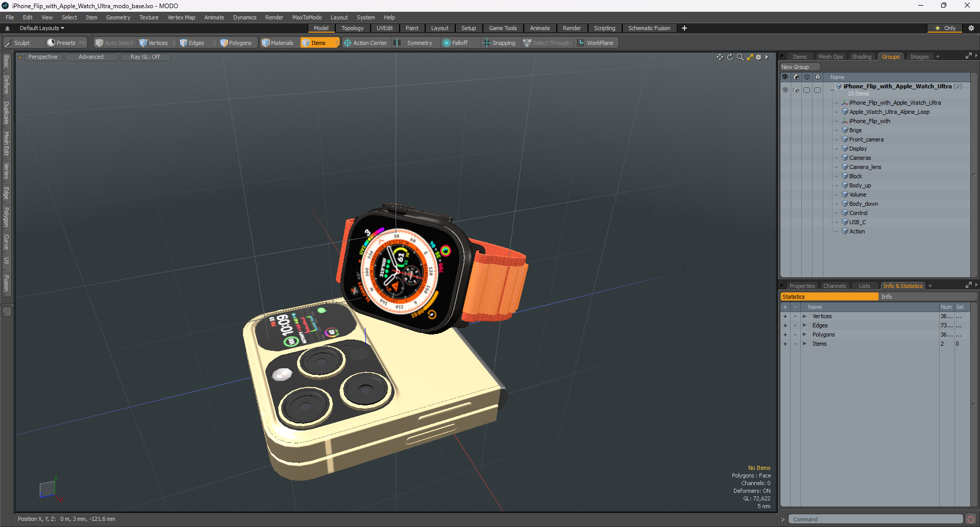Image resolution: width=980 pixels, height=527 pixels.
Task: Open the Schematic Fusion layout
Action: (x=649, y=28)
